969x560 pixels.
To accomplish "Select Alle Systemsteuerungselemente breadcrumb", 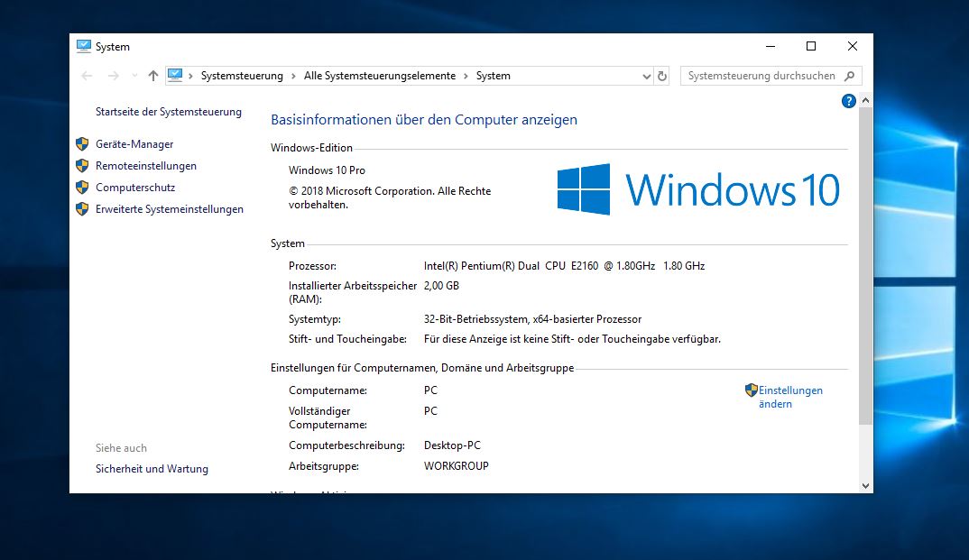I will 380,76.
